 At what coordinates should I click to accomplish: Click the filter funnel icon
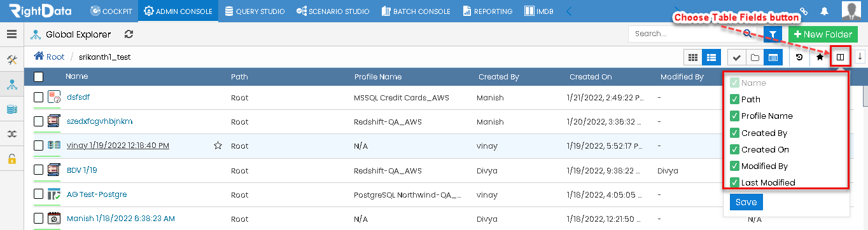(773, 34)
